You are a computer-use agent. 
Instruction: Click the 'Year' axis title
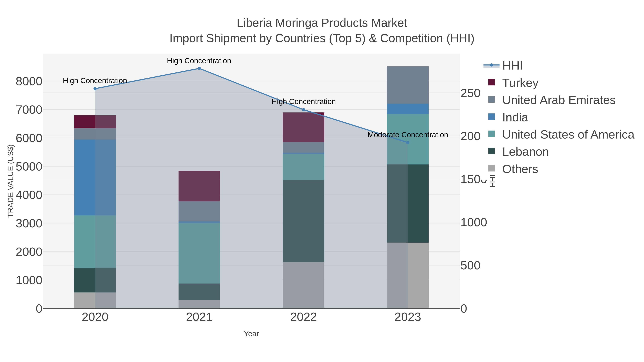click(251, 334)
